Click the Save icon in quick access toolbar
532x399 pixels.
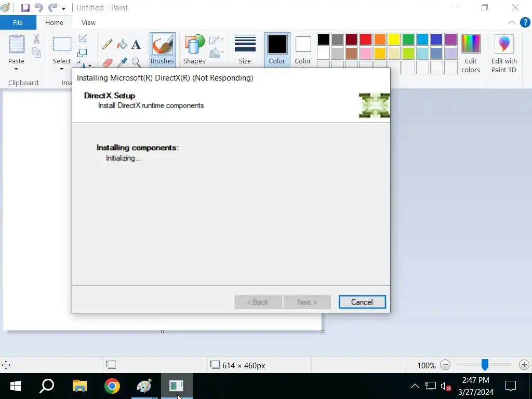point(25,7)
